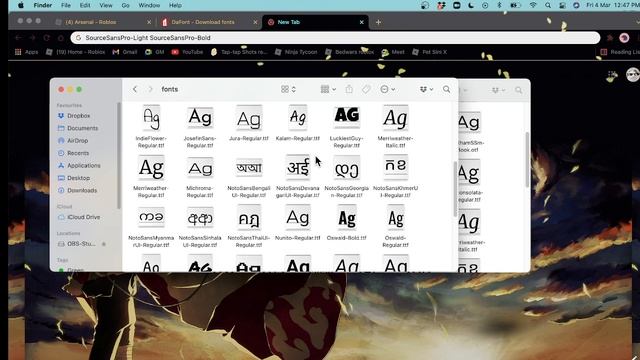
Task: Select LuckiestGuy-Regular.ttf font file
Action: tap(347, 127)
